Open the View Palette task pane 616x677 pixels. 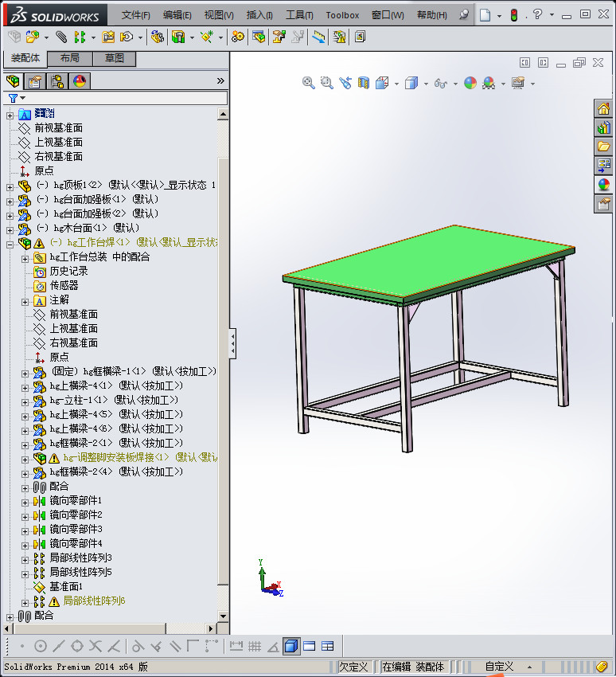pos(603,166)
